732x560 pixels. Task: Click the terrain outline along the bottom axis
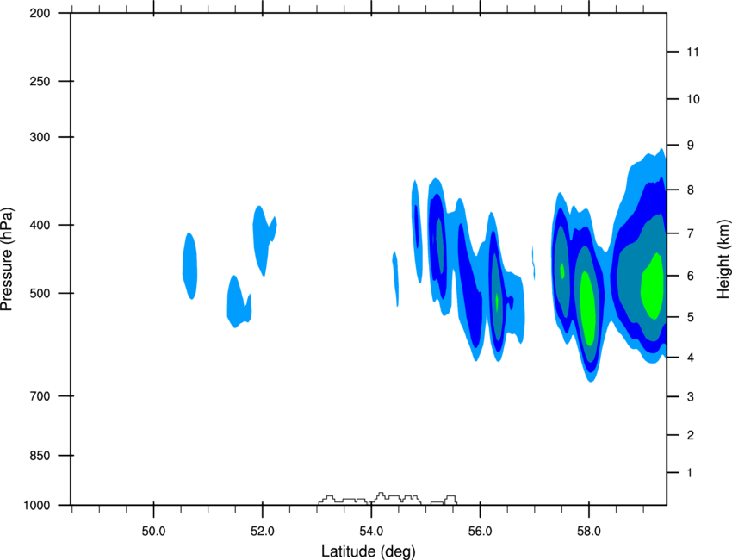tap(388, 498)
